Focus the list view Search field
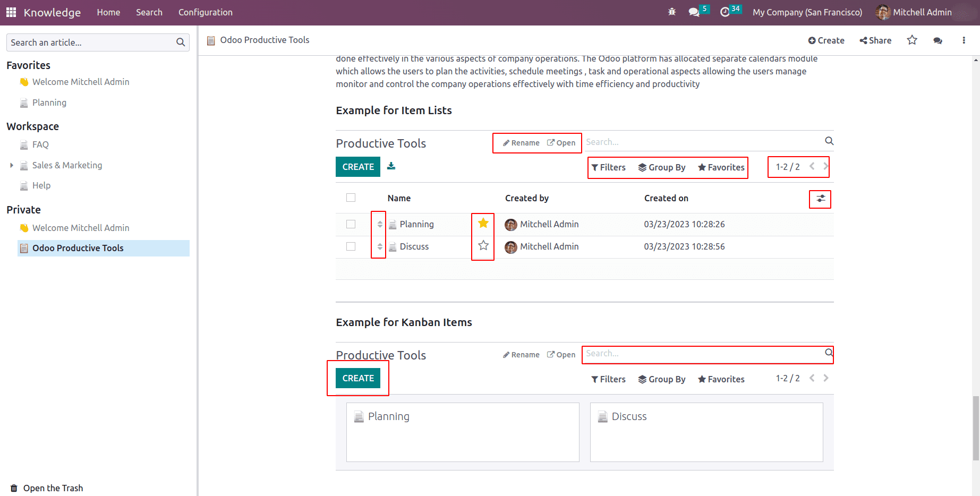 point(704,142)
